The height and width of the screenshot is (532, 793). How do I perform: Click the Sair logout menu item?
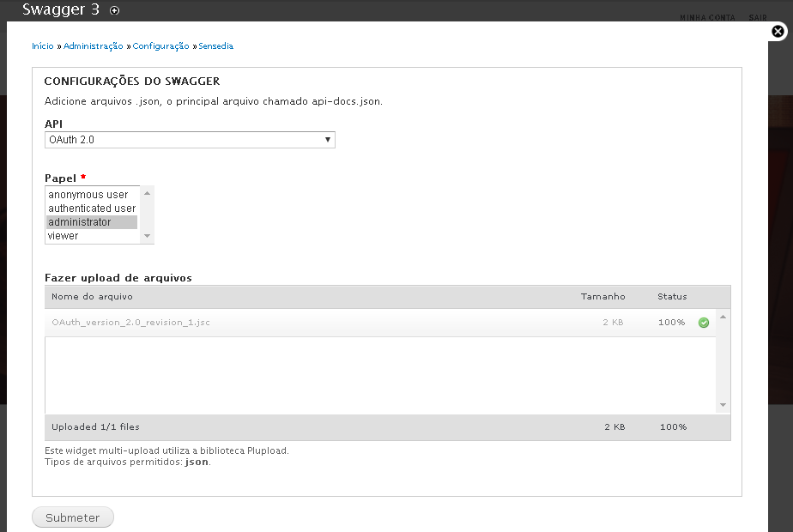pos(757,18)
